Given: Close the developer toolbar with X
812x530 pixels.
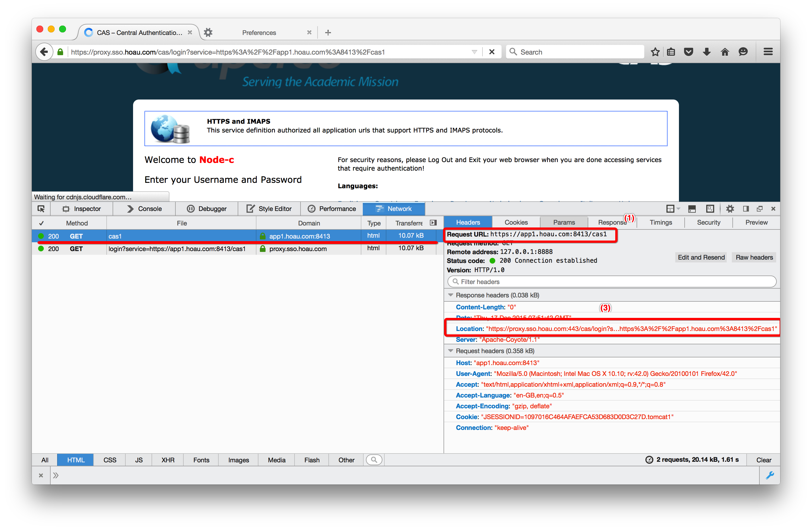Looking at the screenshot, I should [x=41, y=475].
